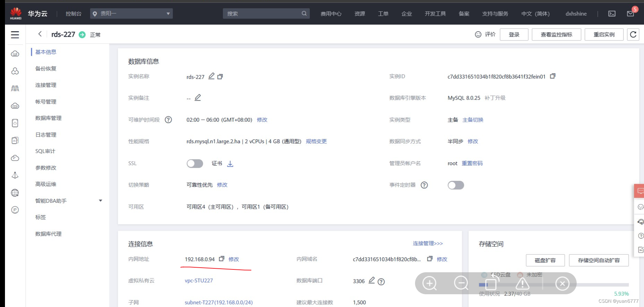644x307 pixels.
Task: Click the Huawei Cloud logo
Action: 16,13
